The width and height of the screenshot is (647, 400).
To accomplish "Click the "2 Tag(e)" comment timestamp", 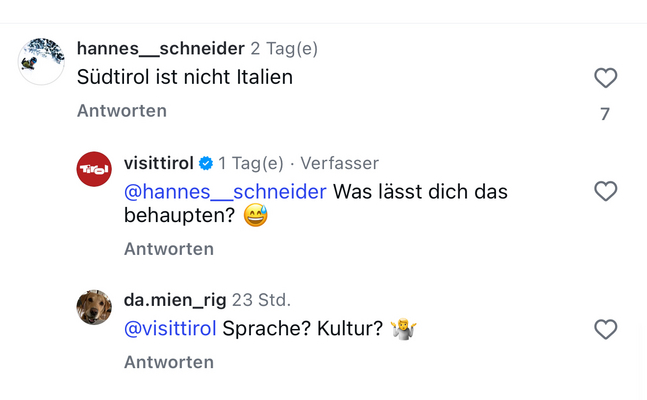I will pos(284,49).
